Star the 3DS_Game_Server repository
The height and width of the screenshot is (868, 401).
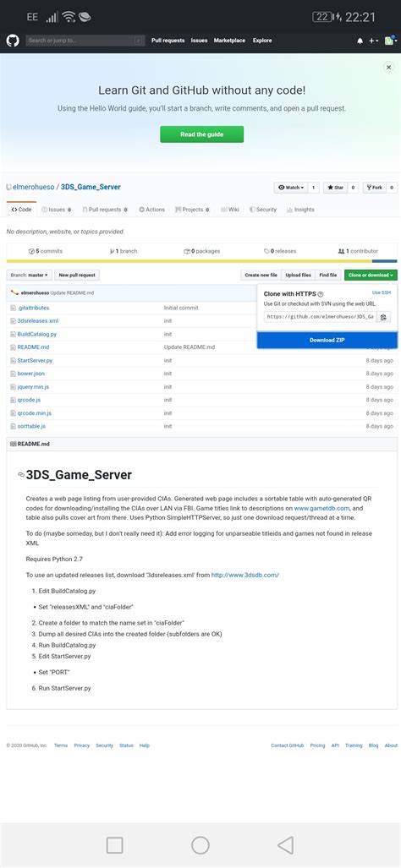(336, 188)
